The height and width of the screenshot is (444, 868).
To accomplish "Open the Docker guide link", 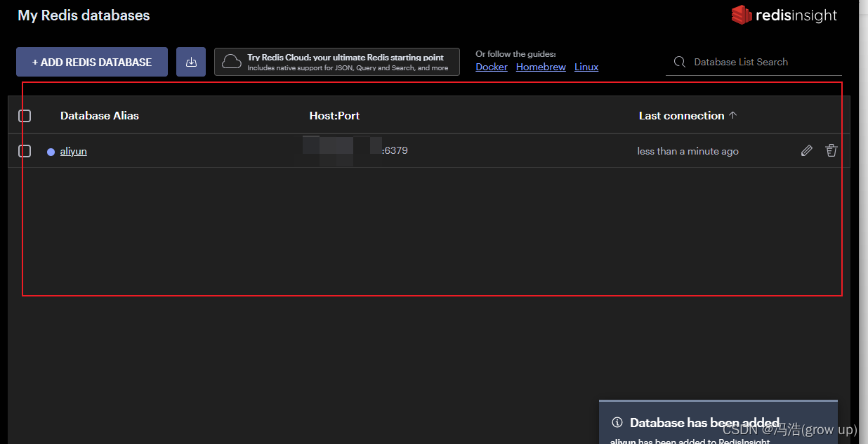I will pos(492,67).
